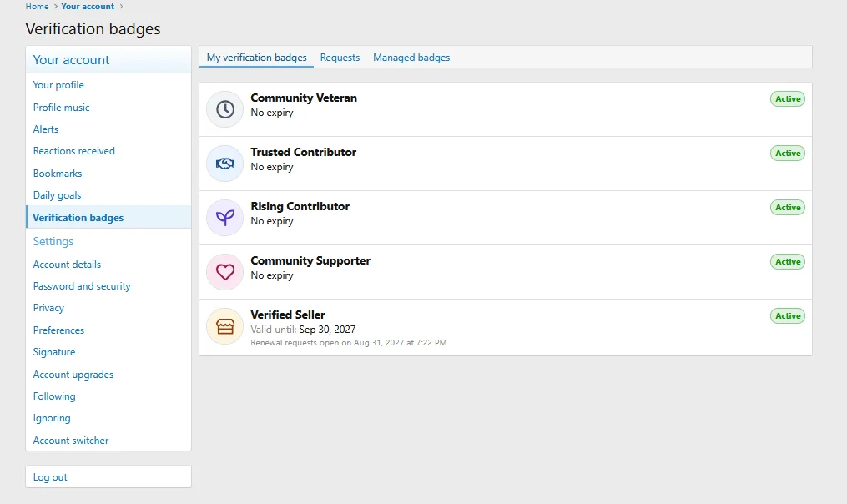Viewport: 847px width, 504px height.
Task: Click the Community Supporter badge title
Action: pyautogui.click(x=310, y=260)
